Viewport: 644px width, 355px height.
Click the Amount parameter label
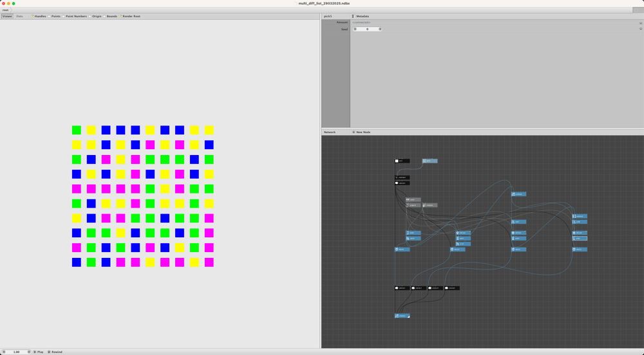pos(342,23)
